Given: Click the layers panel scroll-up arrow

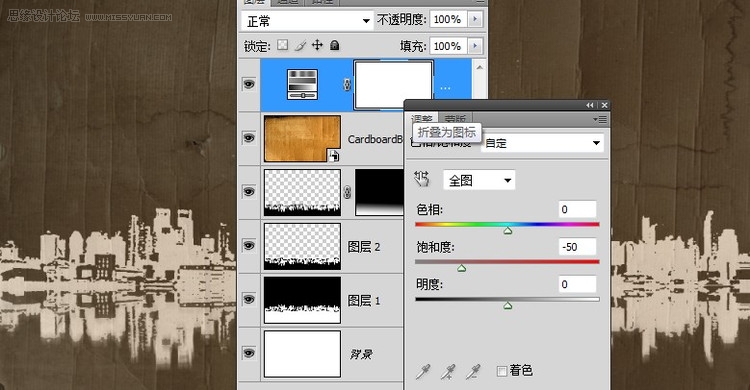Looking at the screenshot, I should click(479, 67).
